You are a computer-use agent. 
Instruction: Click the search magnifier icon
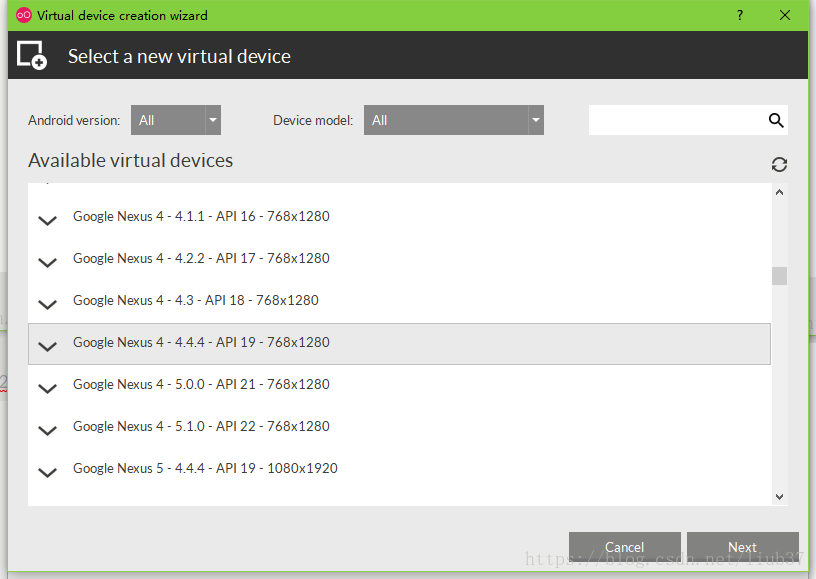(x=776, y=120)
